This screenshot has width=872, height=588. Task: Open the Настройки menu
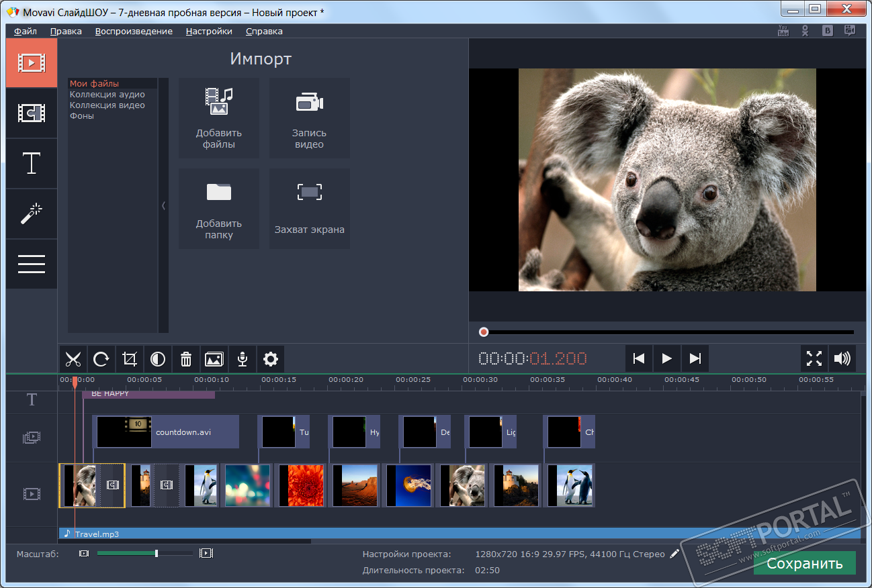click(209, 31)
